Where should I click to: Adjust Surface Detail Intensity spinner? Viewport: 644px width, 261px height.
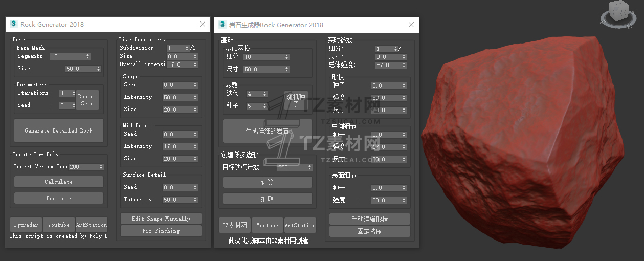(195, 200)
